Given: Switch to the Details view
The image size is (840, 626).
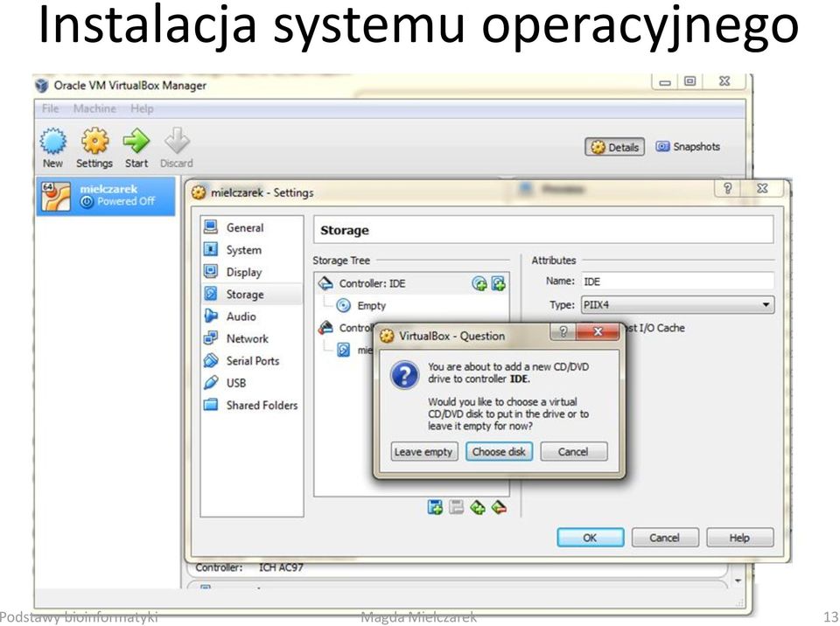Looking at the screenshot, I should point(614,147).
